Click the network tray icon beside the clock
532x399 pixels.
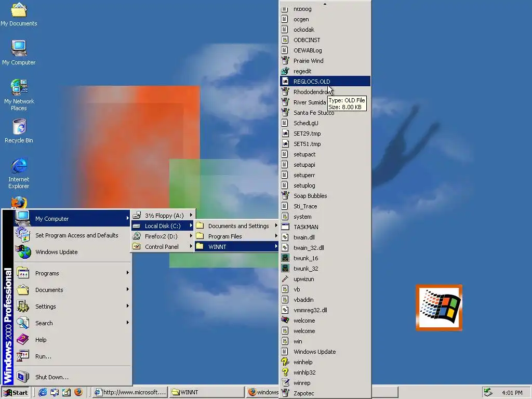click(x=488, y=392)
